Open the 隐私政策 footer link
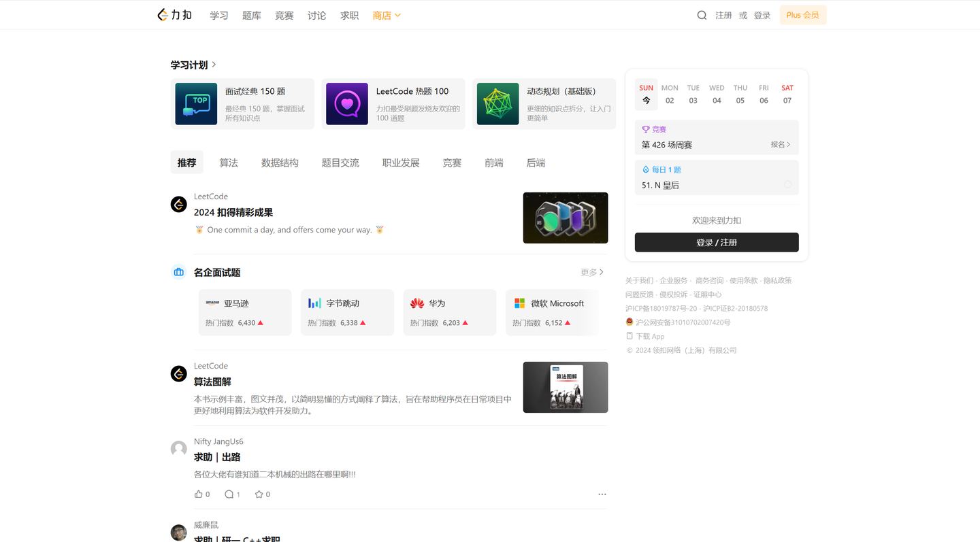The image size is (980, 542). pyautogui.click(x=778, y=280)
